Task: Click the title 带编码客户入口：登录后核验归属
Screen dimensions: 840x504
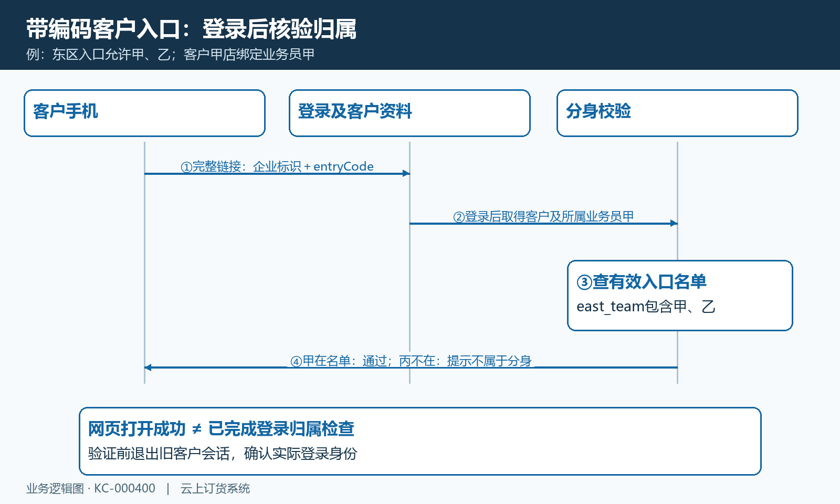Action: [x=191, y=29]
